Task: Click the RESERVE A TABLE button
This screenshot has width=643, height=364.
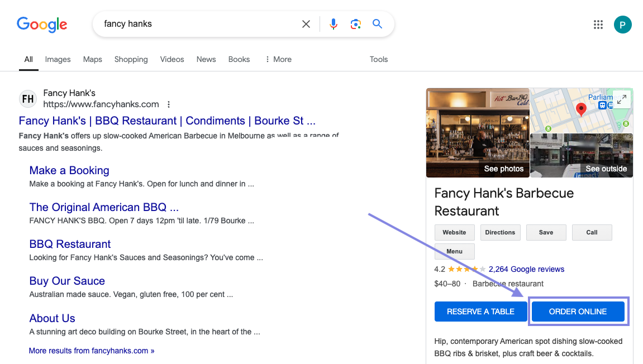Action: (480, 312)
